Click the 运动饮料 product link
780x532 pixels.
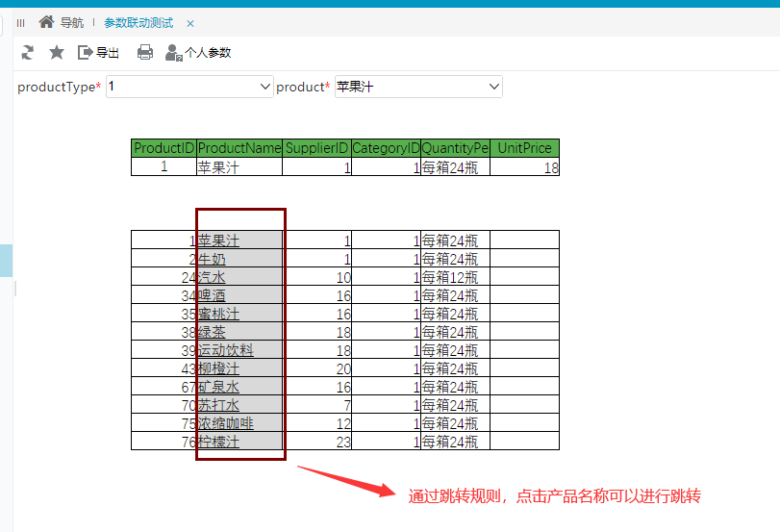[225, 350]
